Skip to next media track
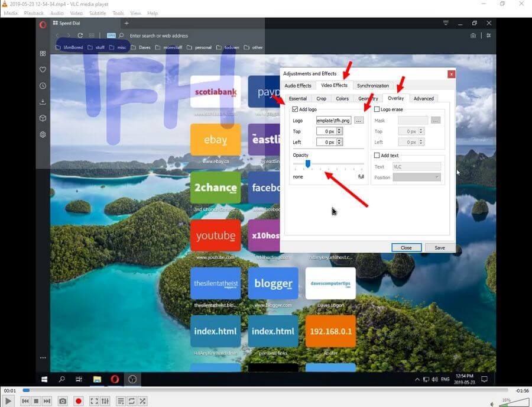 pos(47,401)
